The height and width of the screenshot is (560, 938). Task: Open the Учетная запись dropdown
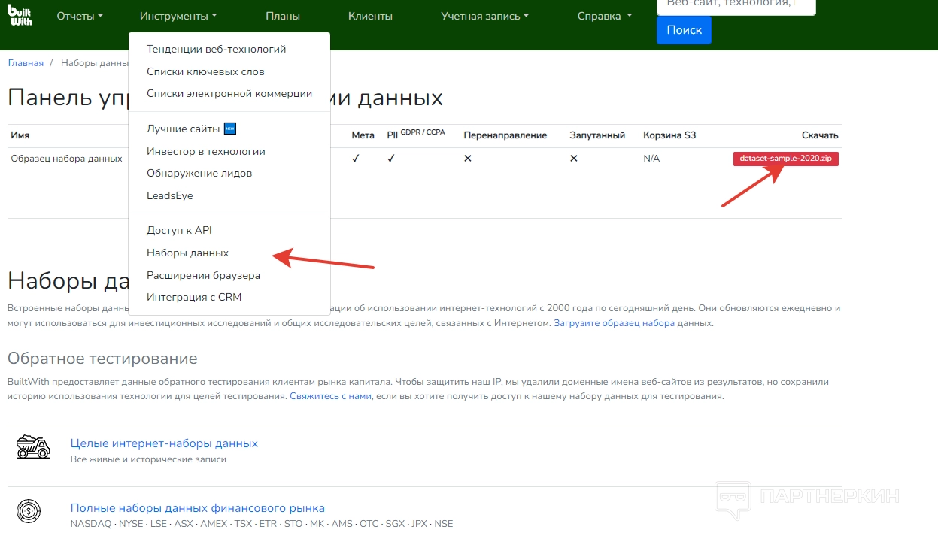(484, 16)
